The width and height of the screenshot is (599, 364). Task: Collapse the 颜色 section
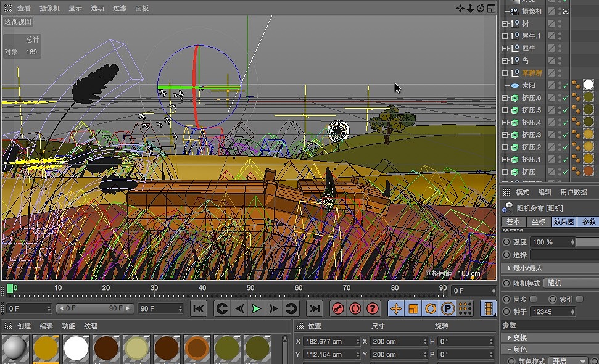[510, 349]
